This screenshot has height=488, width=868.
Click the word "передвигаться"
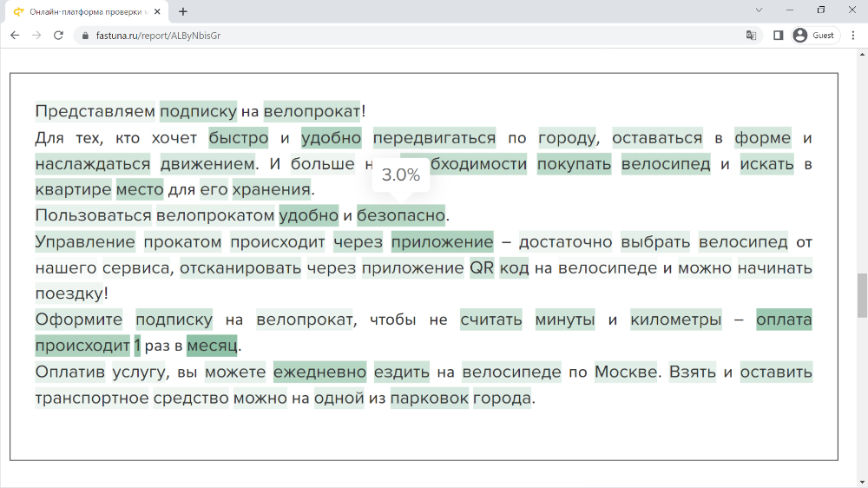(434, 138)
